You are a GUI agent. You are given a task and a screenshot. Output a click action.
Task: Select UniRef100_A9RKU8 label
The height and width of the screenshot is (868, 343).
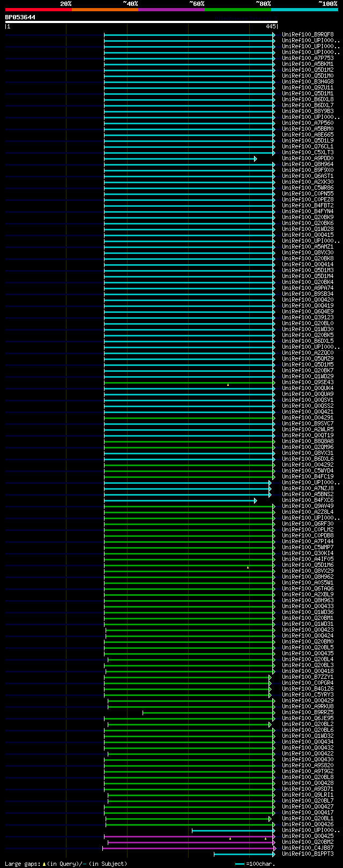[308, 706]
